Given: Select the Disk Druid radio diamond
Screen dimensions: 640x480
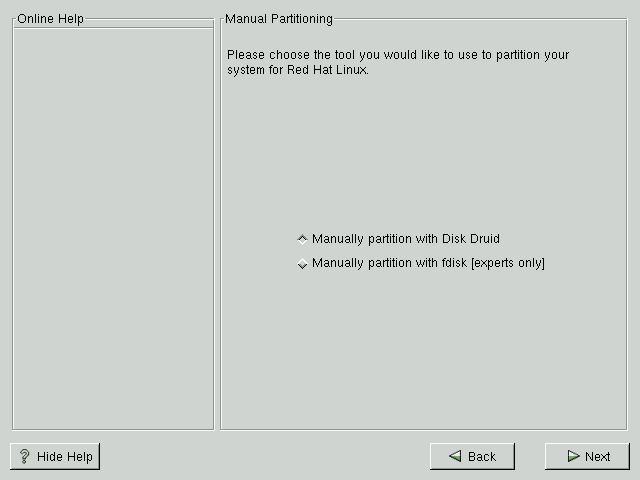Looking at the screenshot, I should click(302, 239).
